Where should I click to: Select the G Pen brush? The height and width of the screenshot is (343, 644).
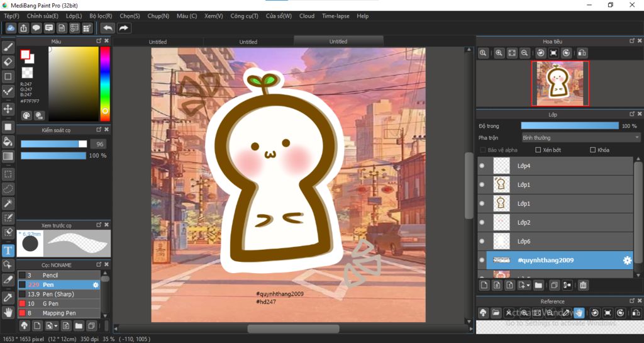[59, 303]
